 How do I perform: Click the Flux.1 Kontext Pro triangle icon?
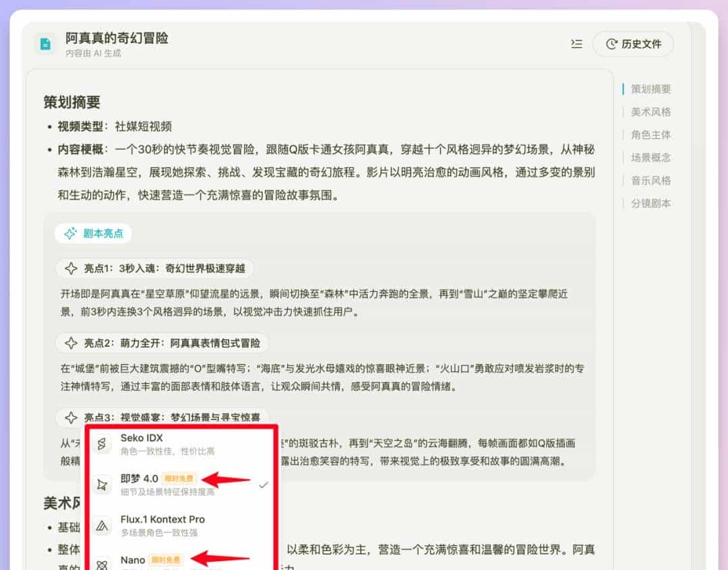point(102,525)
